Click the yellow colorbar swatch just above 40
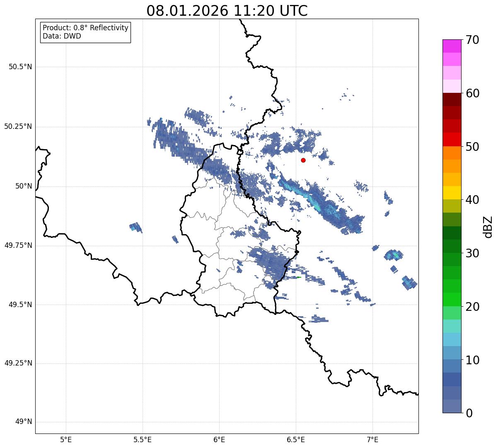Image resolution: width=498 pixels, height=448 pixels. (452, 193)
